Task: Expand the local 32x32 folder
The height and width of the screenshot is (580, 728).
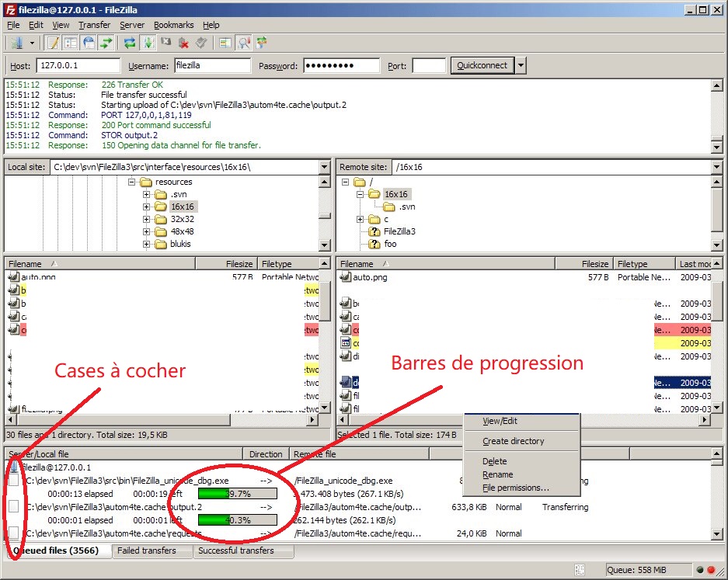Action: (x=147, y=219)
